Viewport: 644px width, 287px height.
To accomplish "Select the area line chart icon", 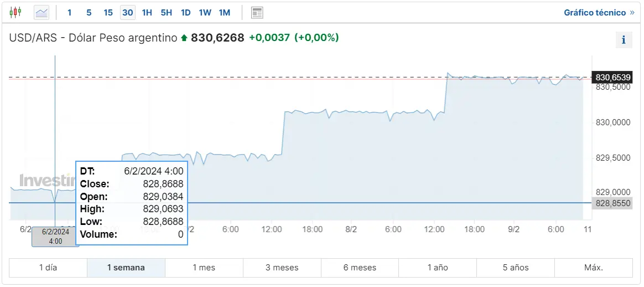I will click(x=42, y=12).
